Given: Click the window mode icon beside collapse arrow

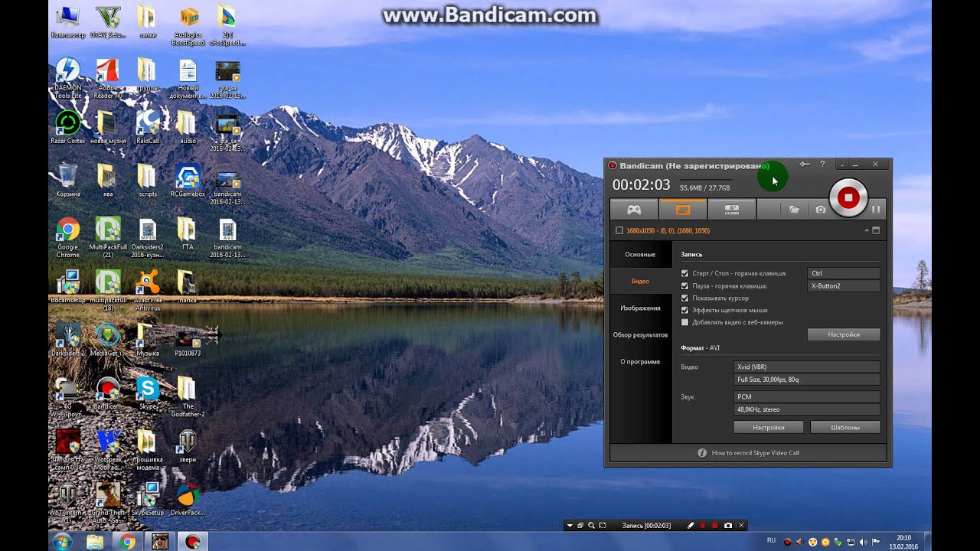Looking at the screenshot, I should pyautogui.click(x=877, y=230).
